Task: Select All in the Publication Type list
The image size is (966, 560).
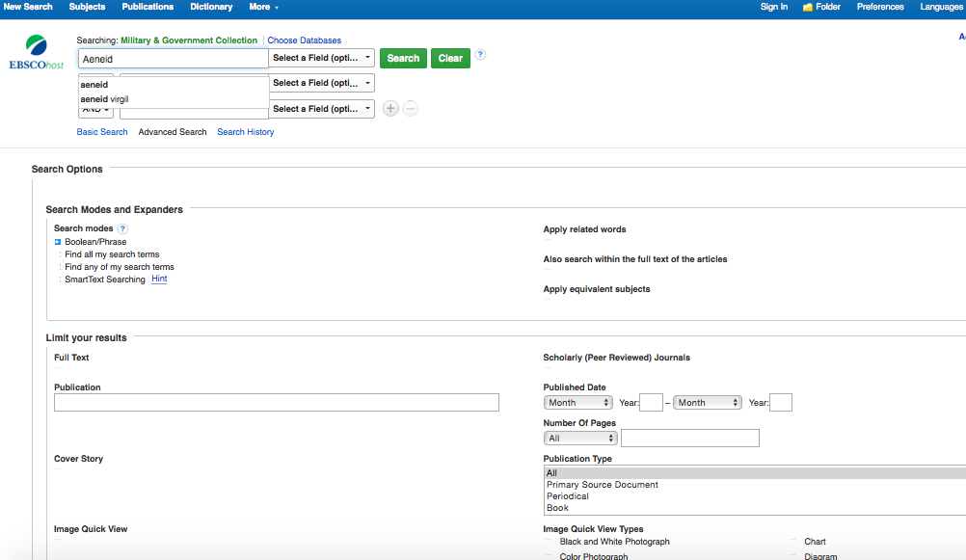Action: pyautogui.click(x=755, y=473)
